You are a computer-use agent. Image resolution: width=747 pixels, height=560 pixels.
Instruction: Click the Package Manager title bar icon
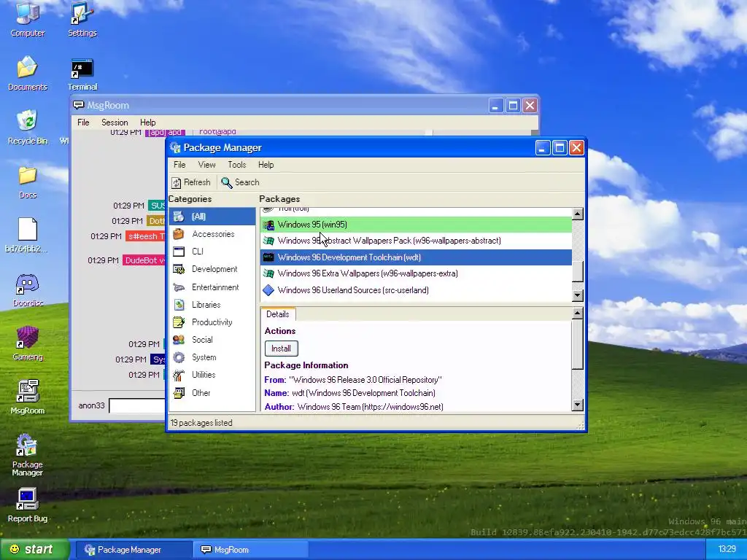tap(175, 147)
